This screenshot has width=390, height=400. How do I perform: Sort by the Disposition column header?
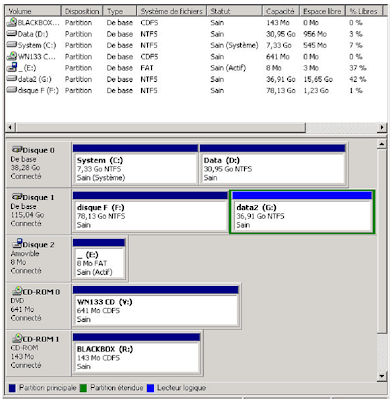(82, 11)
